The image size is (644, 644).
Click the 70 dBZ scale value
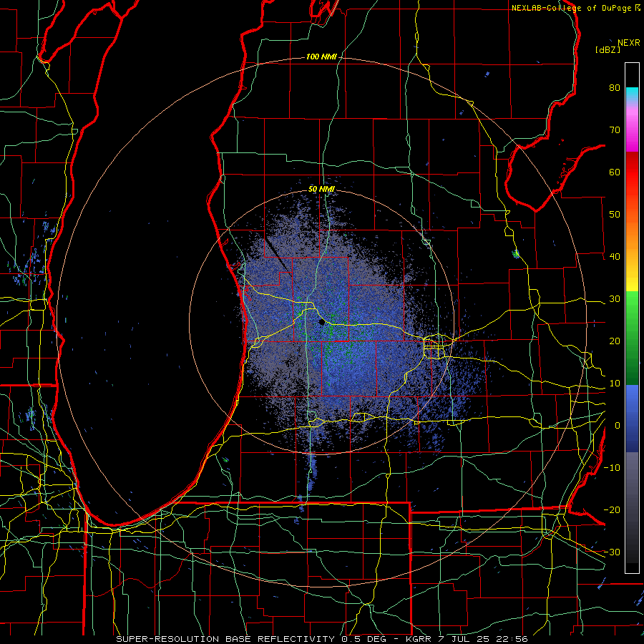click(x=615, y=130)
